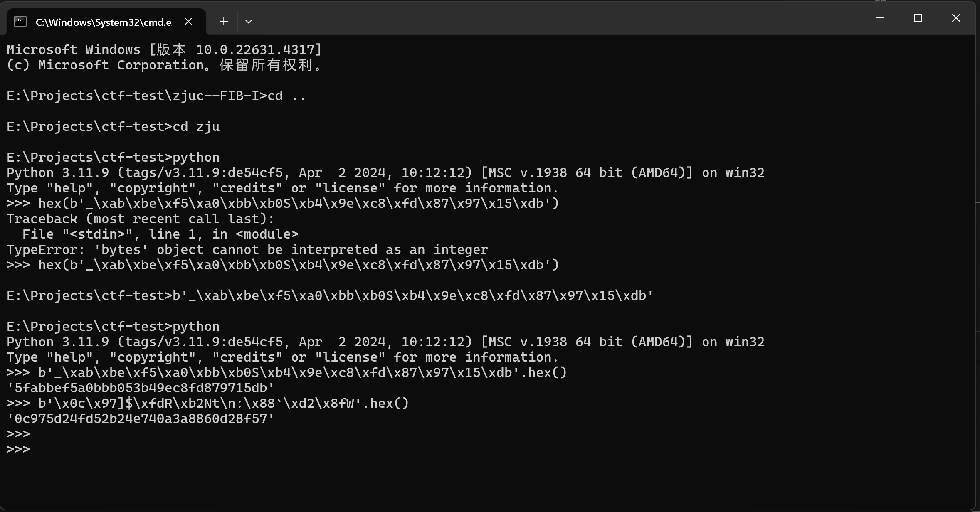Click the 'cd zju' command line

[x=113, y=127]
